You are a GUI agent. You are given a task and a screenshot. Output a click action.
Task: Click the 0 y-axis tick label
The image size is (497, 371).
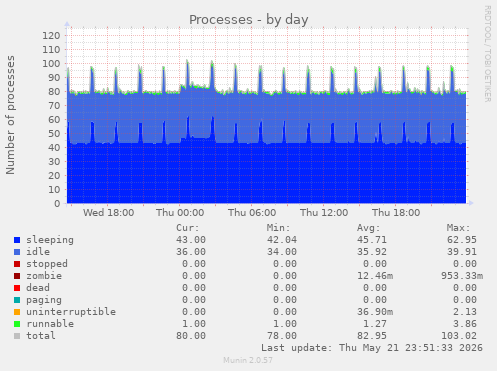pyautogui.click(x=57, y=204)
